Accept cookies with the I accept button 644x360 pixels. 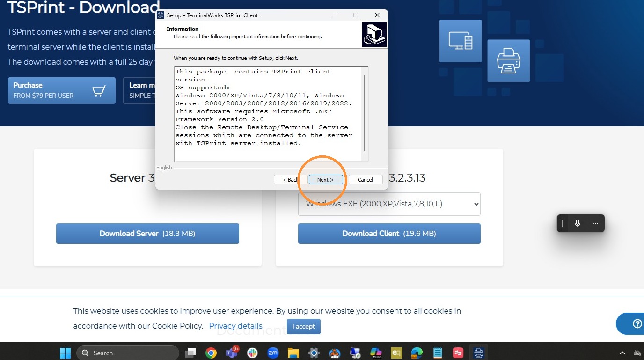[x=304, y=326]
